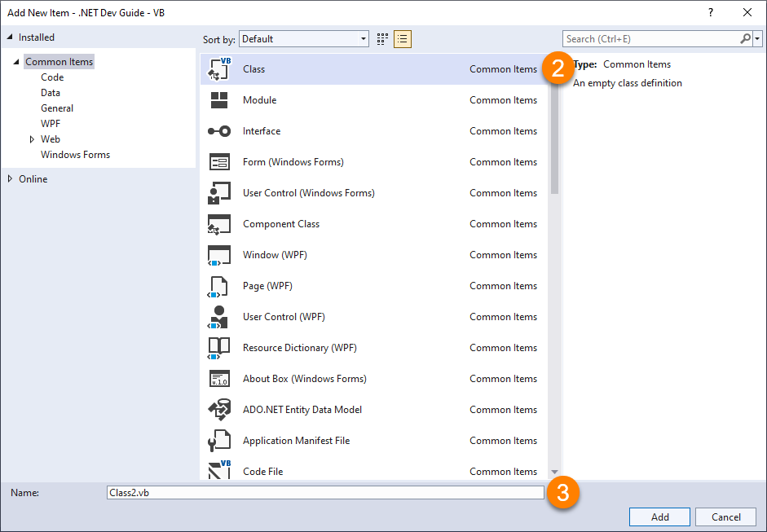Choose the Component Class icon
The height and width of the screenshot is (532, 767).
point(219,224)
